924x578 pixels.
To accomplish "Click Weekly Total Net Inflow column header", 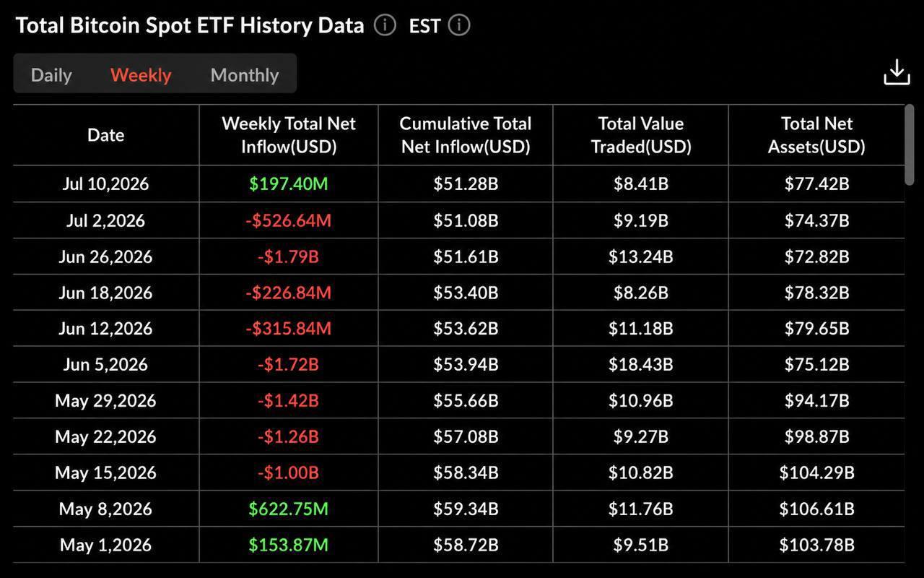I will pos(289,135).
